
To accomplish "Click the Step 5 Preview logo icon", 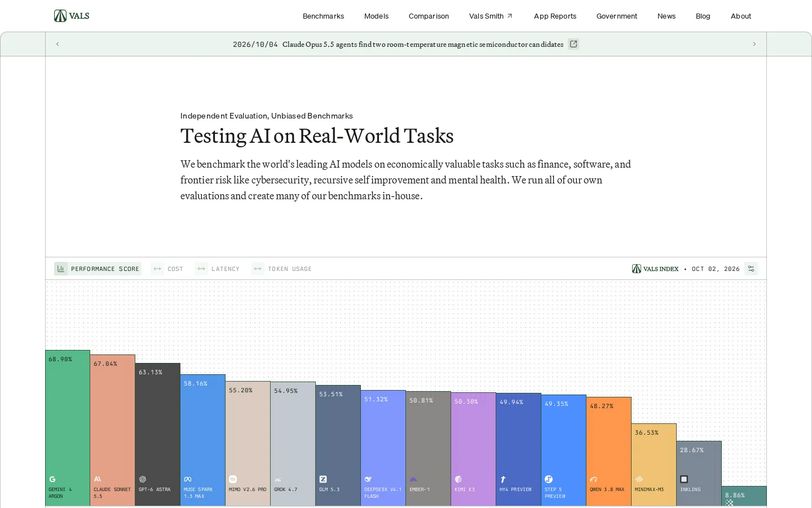I will point(549,479).
